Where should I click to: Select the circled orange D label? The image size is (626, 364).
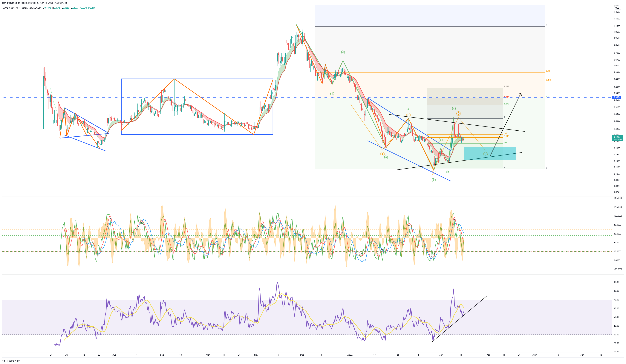(x=458, y=113)
